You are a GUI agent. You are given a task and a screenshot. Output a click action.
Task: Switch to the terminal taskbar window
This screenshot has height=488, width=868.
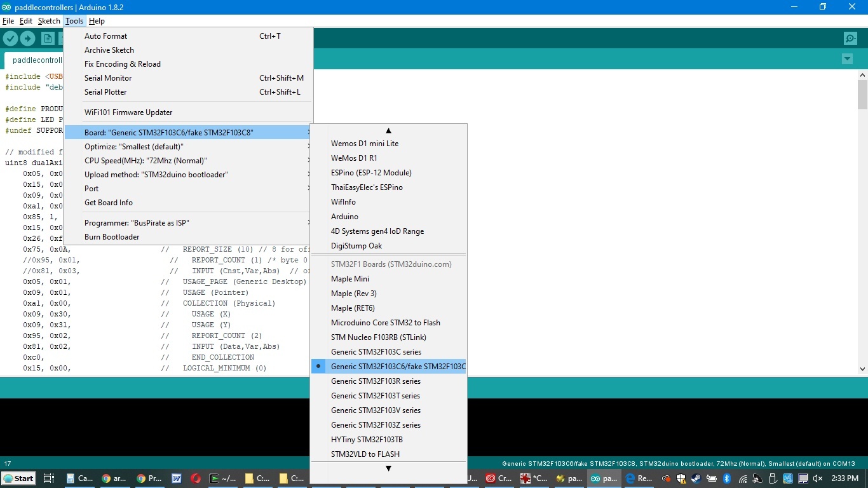click(x=223, y=478)
